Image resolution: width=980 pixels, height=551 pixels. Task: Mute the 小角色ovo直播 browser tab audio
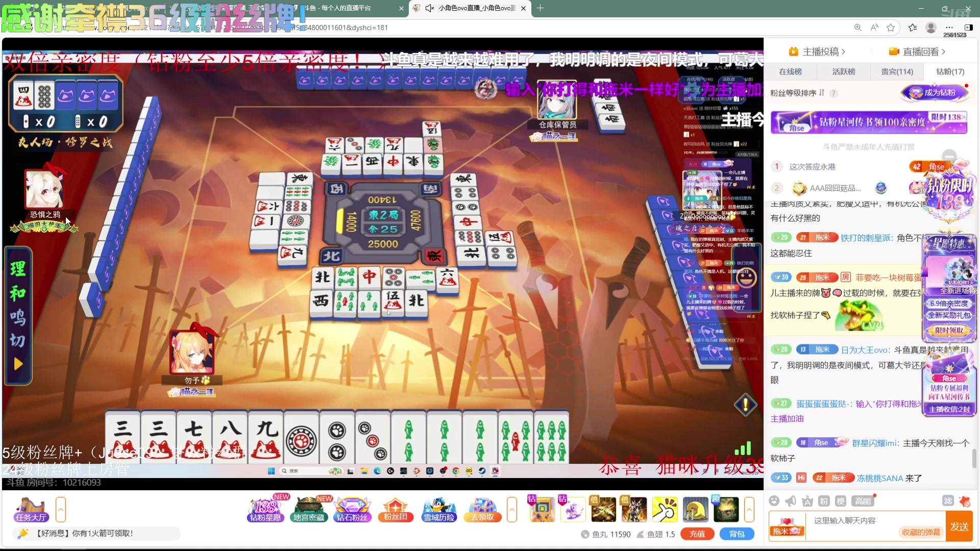(x=430, y=8)
